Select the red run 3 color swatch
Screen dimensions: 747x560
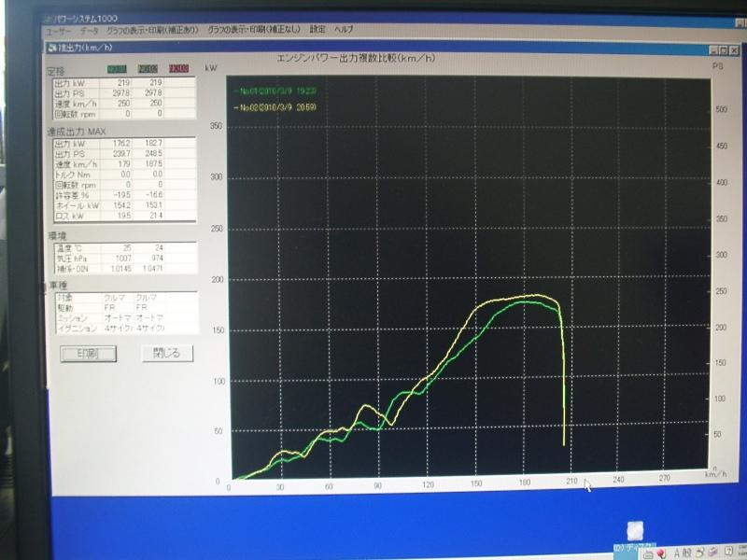point(179,68)
